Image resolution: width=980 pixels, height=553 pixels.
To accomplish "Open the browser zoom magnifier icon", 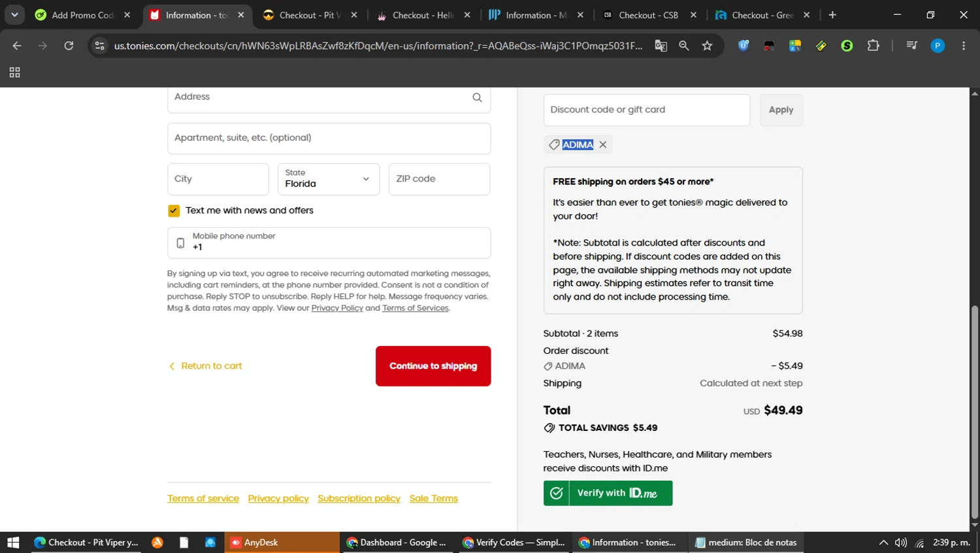I will (684, 46).
